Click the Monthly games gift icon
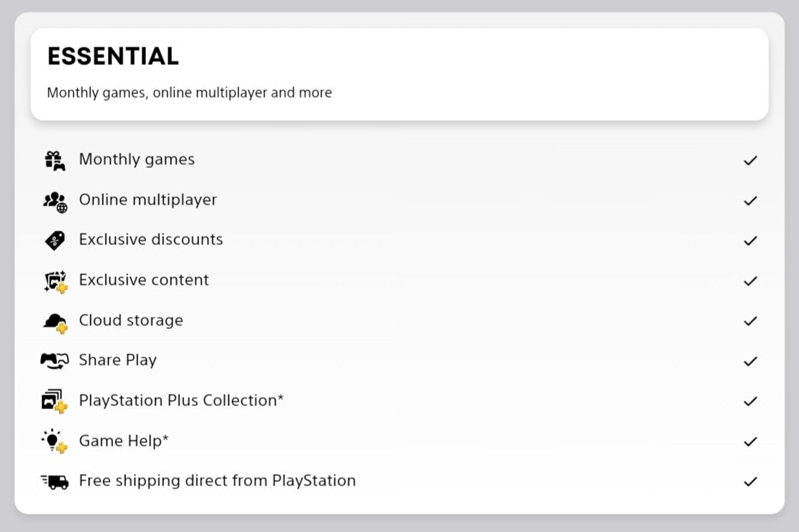799x532 pixels. point(54,160)
